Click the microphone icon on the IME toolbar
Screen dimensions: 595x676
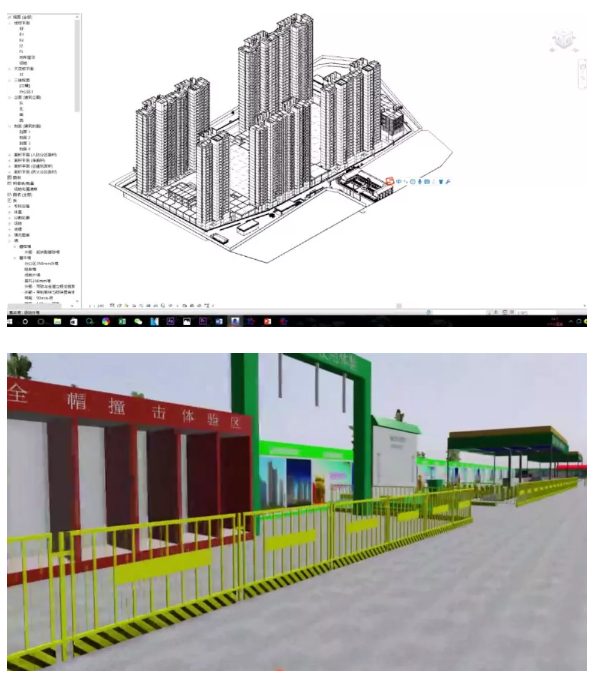tap(420, 182)
